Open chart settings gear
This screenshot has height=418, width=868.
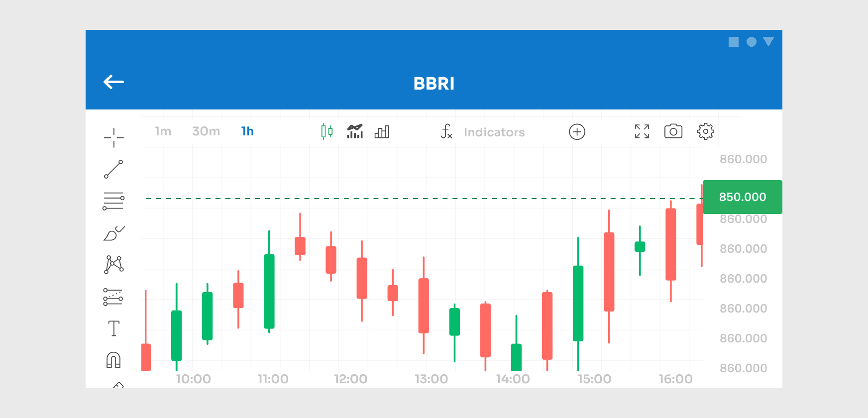pyautogui.click(x=705, y=131)
